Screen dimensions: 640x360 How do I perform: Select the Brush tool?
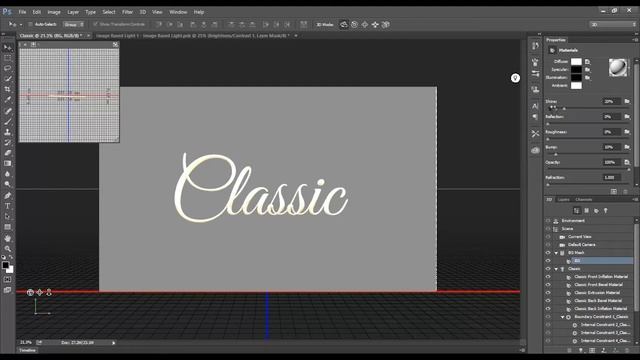[x=7, y=121]
